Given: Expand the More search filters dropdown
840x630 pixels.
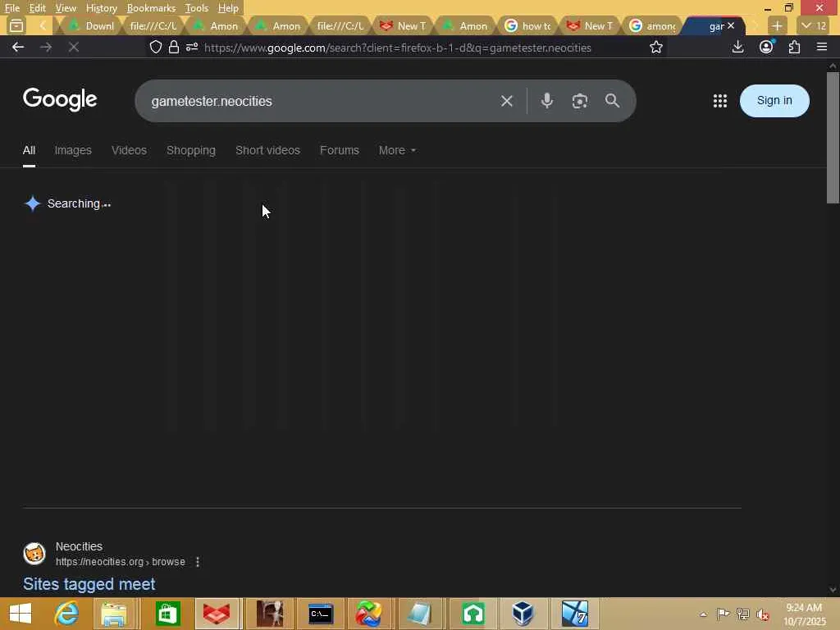Looking at the screenshot, I should (x=397, y=151).
